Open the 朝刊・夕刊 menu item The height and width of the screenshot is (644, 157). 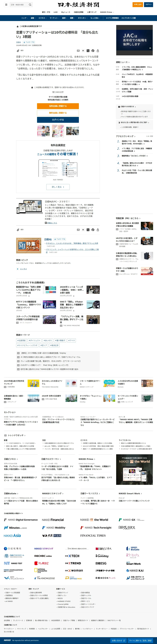coord(46,12)
